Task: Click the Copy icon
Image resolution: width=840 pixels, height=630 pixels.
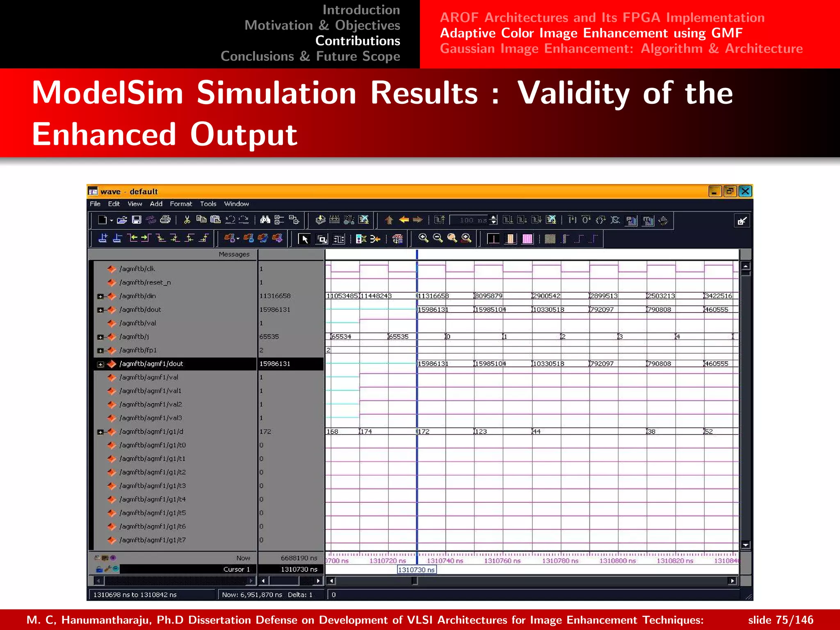Action: coord(201,220)
